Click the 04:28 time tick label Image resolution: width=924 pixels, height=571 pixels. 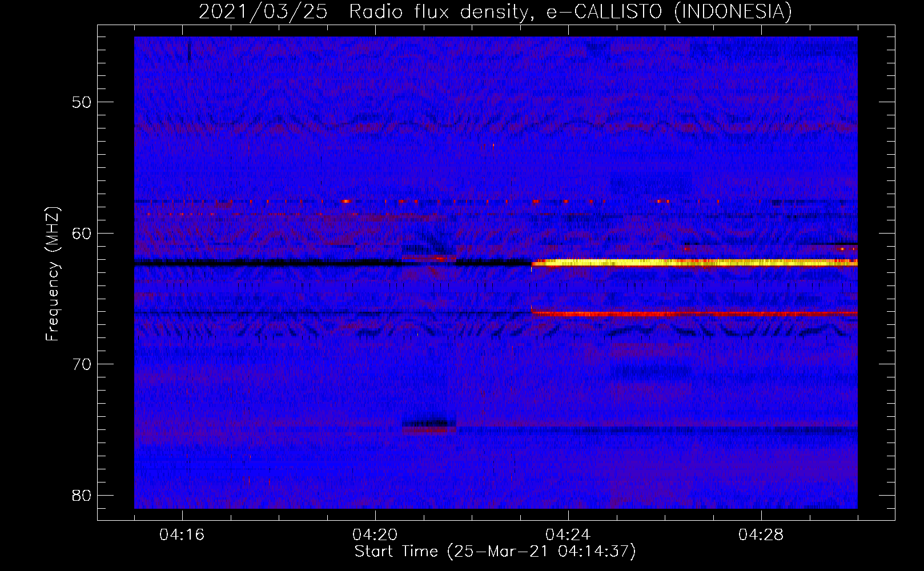761,535
